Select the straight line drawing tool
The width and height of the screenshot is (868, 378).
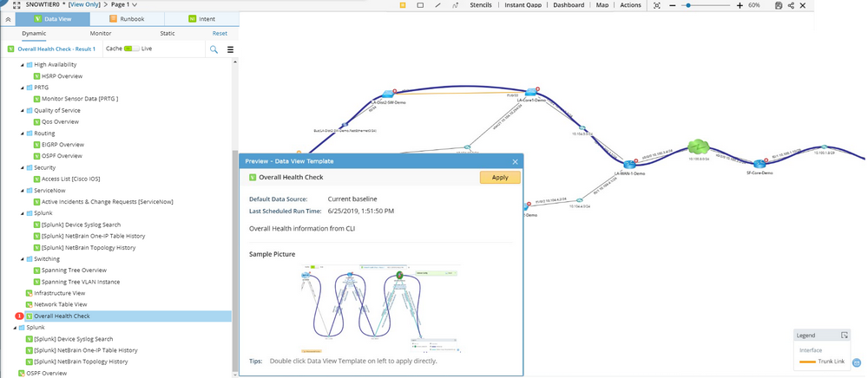coord(438,5)
